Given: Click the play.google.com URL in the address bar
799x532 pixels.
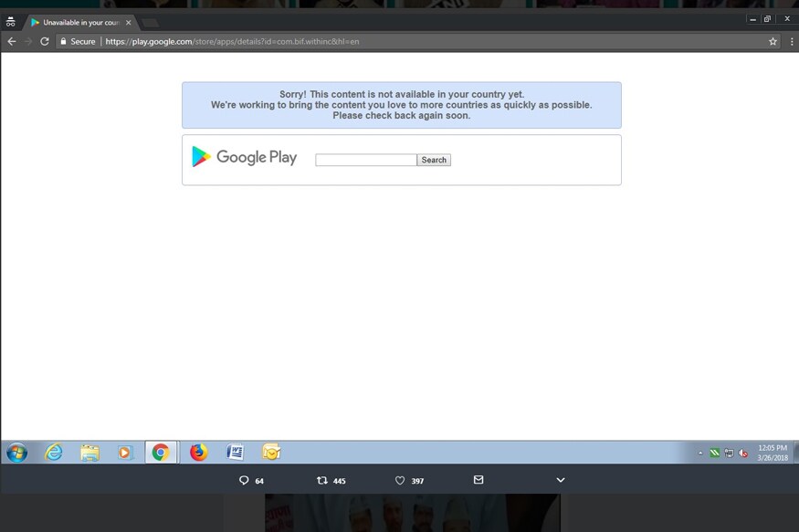Looking at the screenshot, I should point(232,41).
